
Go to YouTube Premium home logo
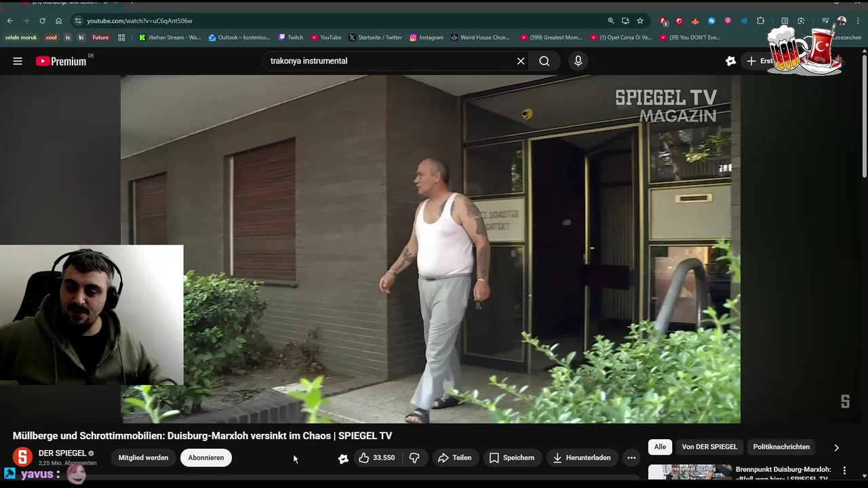(61, 61)
